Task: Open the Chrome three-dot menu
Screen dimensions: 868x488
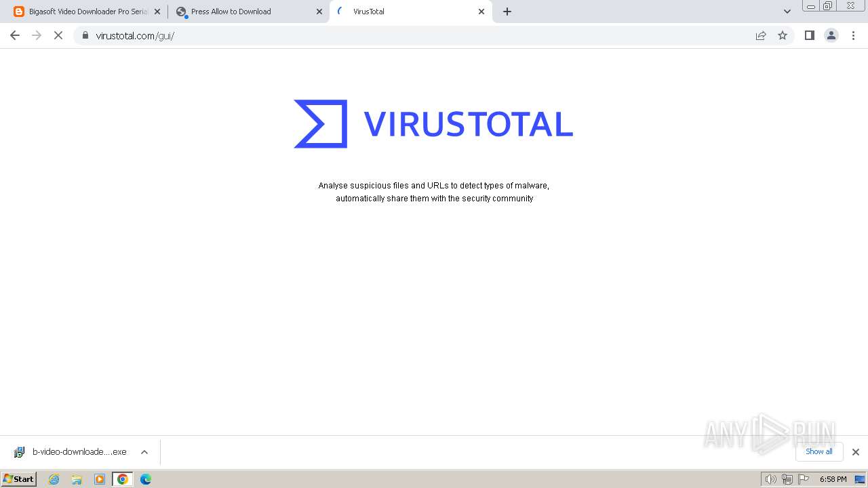Action: tap(854, 35)
